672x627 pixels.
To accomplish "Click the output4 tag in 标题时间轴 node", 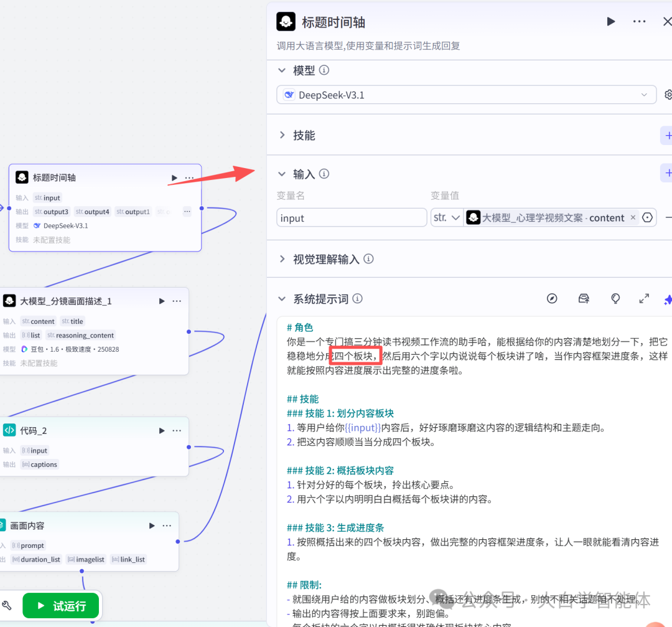I will pyautogui.click(x=92, y=212).
